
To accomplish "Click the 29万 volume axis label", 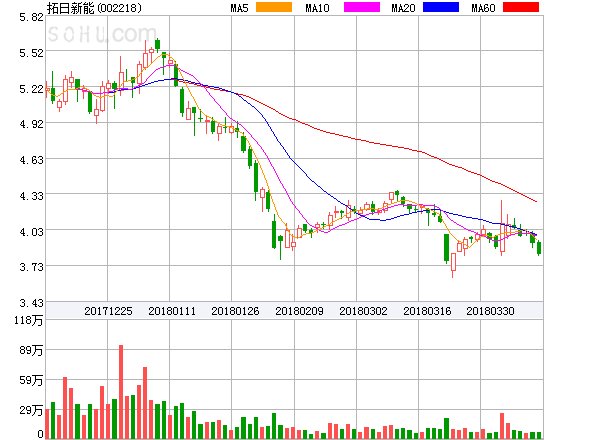I will [31, 411].
